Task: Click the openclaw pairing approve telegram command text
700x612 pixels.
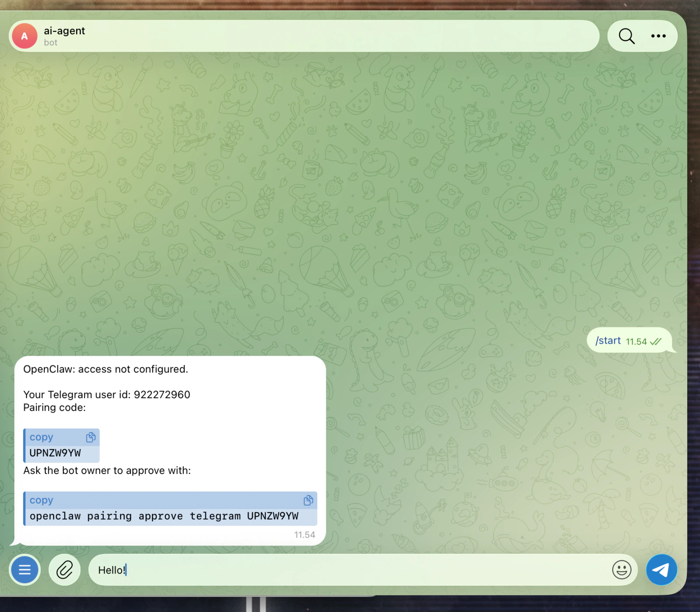Action: click(x=164, y=516)
